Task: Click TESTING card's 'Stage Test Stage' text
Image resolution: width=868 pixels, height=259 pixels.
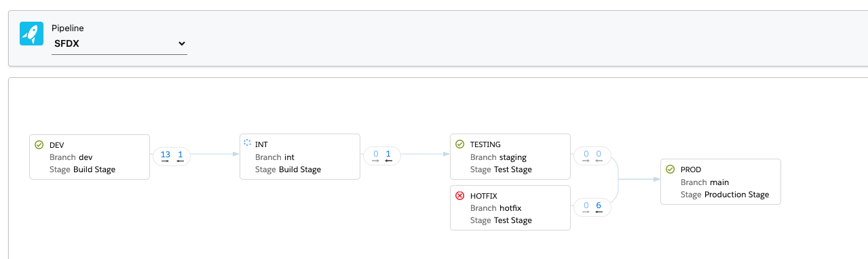Action: pos(502,170)
